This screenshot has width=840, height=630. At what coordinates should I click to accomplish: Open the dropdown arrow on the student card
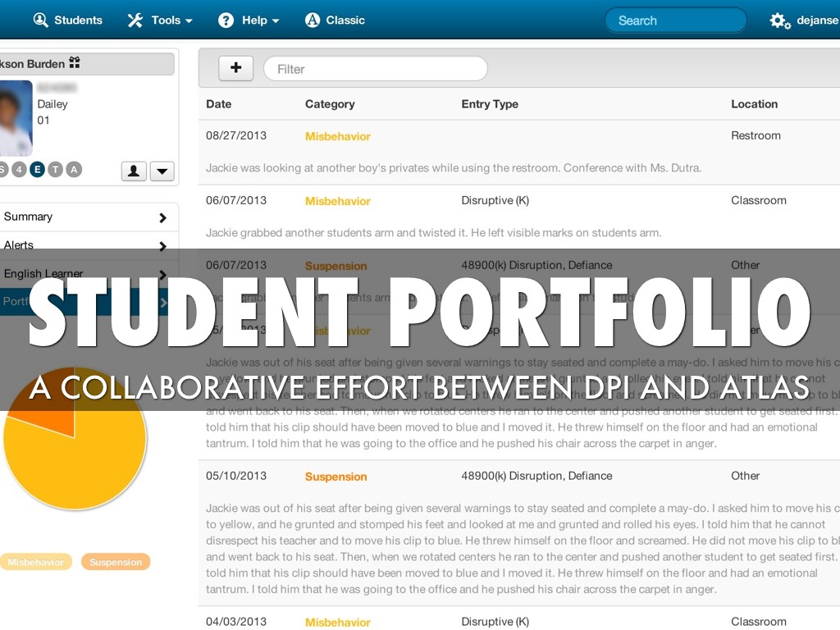pos(162,171)
